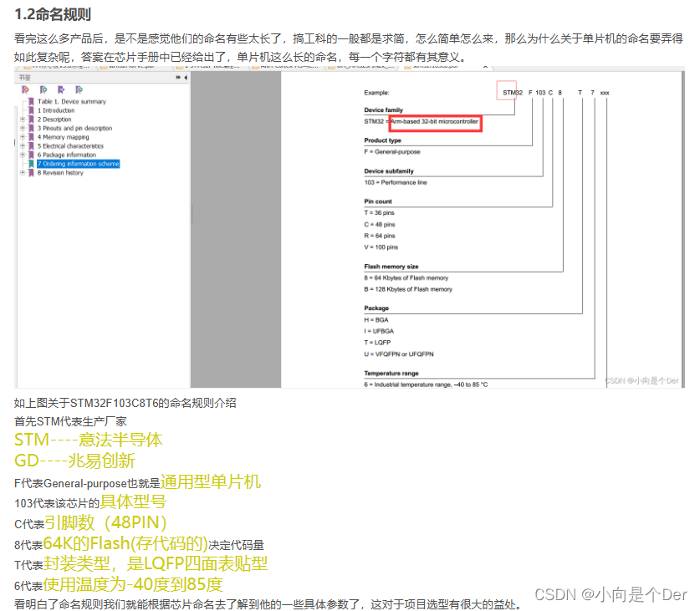Click the double-arrow expand icon in 书签 panel header
Image resolution: width=700 pixels, height=611 pixels.
[x=178, y=78]
